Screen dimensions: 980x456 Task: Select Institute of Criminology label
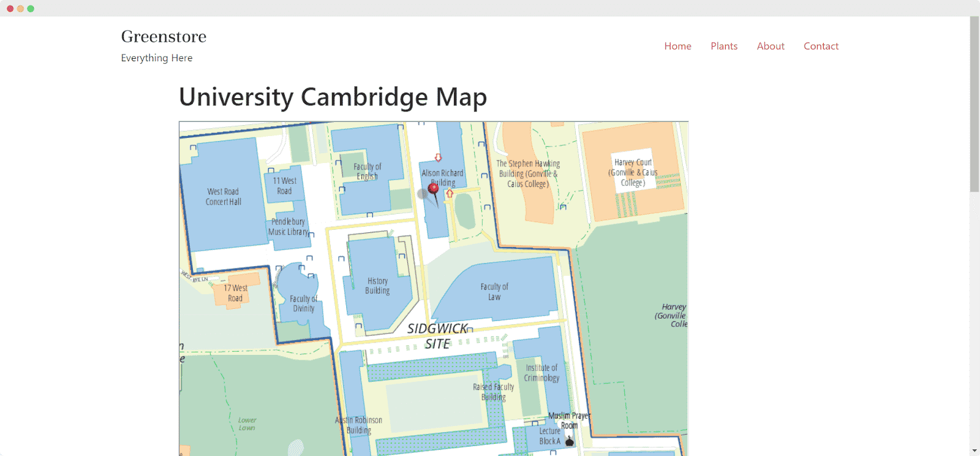pyautogui.click(x=541, y=373)
